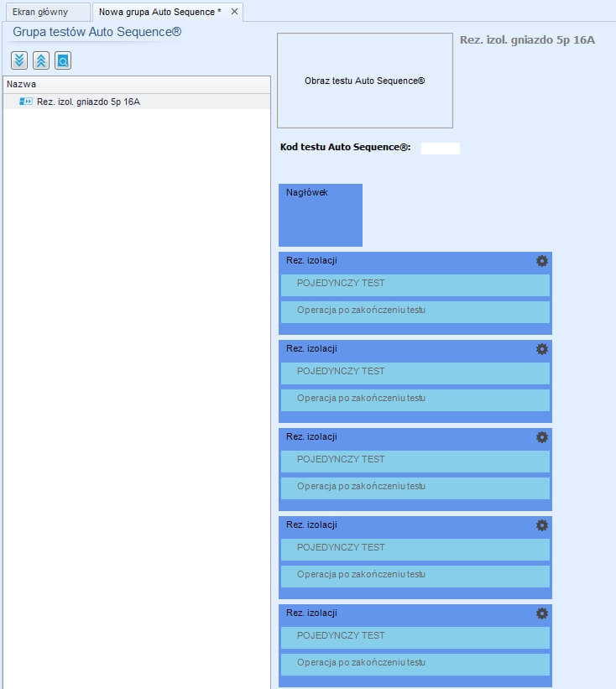Click the Obraz testu Auto Sequence image box

[x=364, y=81]
